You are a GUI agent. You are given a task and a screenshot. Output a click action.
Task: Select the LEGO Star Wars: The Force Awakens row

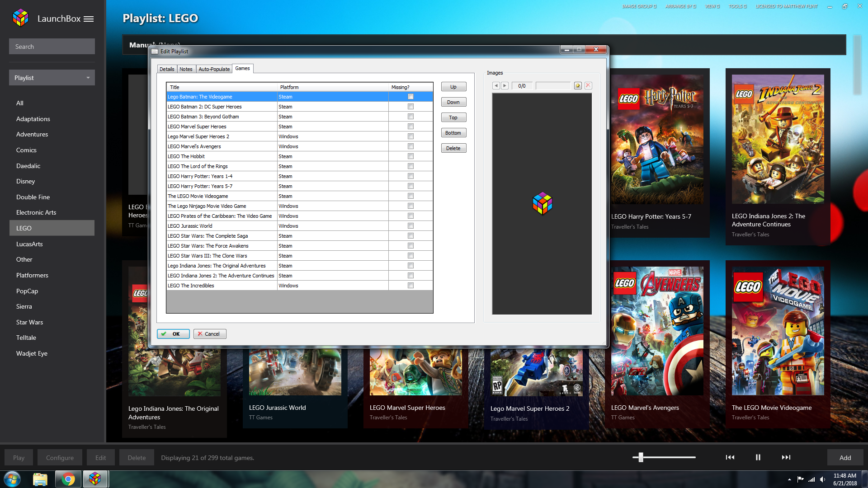(300, 246)
